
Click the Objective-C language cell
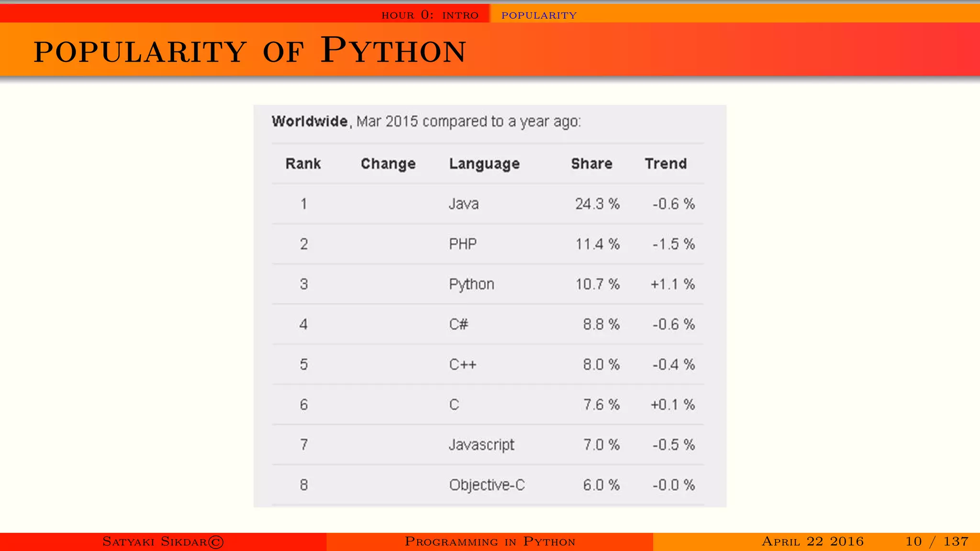(x=487, y=485)
